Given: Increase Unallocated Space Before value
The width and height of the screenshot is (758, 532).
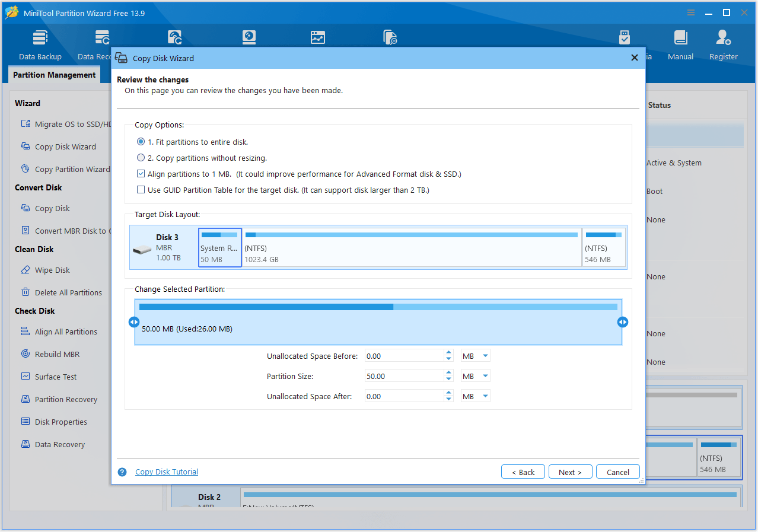Looking at the screenshot, I should (449, 353).
